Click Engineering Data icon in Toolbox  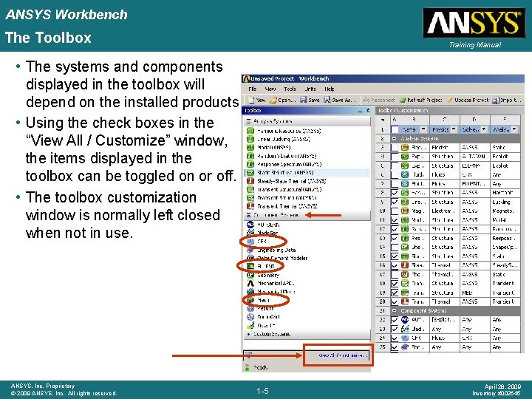tap(250, 250)
